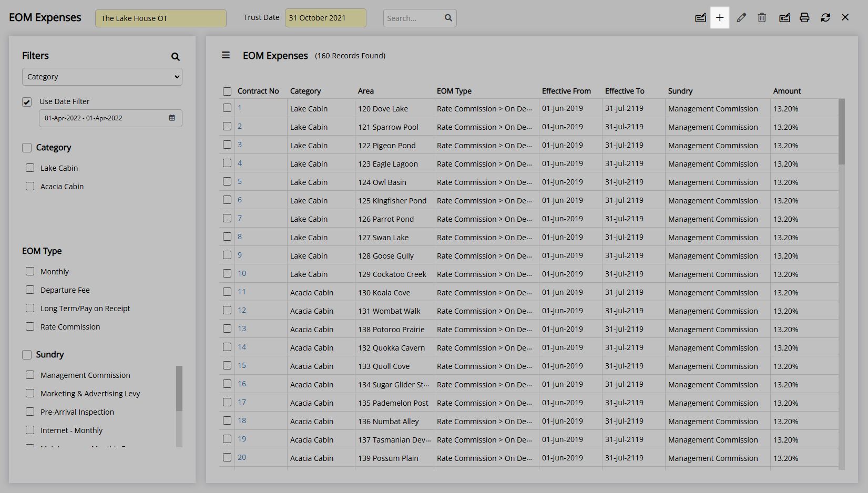Image resolution: width=868 pixels, height=493 pixels.
Task: Click the Refresh arrows toolbar icon
Action: 825,18
